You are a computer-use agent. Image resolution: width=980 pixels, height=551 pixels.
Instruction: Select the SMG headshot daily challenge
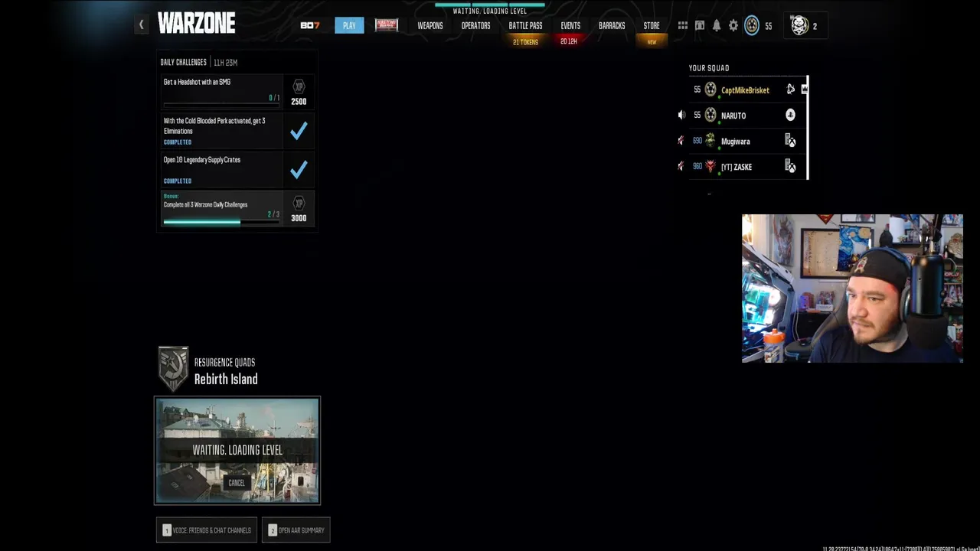point(221,92)
